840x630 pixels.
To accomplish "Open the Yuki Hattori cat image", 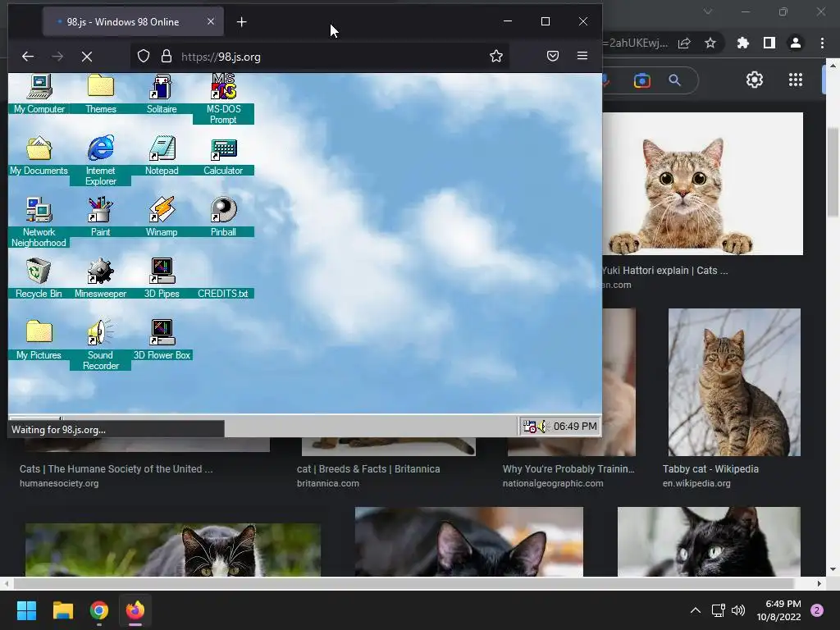I will (702, 184).
